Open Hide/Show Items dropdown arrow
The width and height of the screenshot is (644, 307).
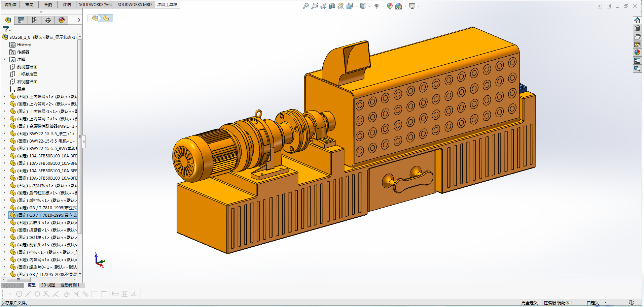click(x=383, y=6)
